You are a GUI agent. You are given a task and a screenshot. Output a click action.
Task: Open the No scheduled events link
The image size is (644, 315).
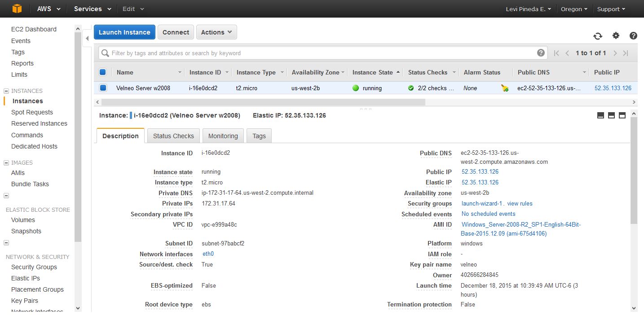pos(488,214)
